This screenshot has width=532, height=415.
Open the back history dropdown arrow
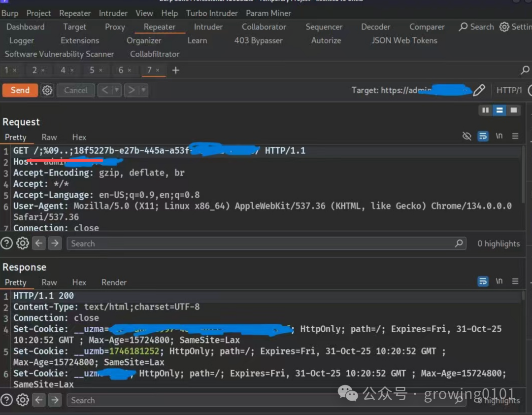pyautogui.click(x=117, y=90)
